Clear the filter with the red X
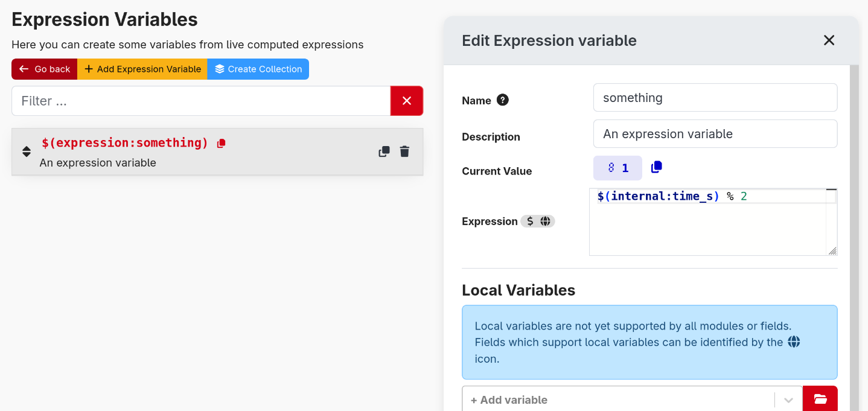The height and width of the screenshot is (411, 868). [x=406, y=100]
